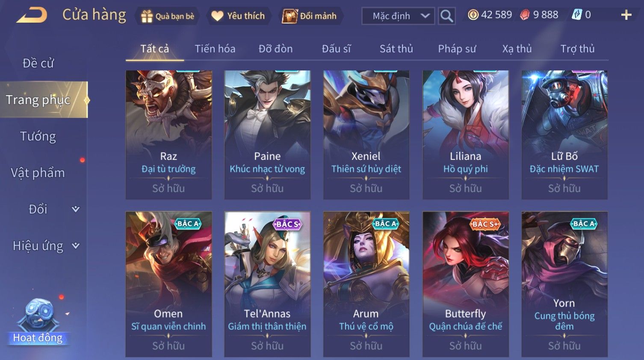Click the Quà bạn bè gift button
644x360 pixels.
click(168, 16)
